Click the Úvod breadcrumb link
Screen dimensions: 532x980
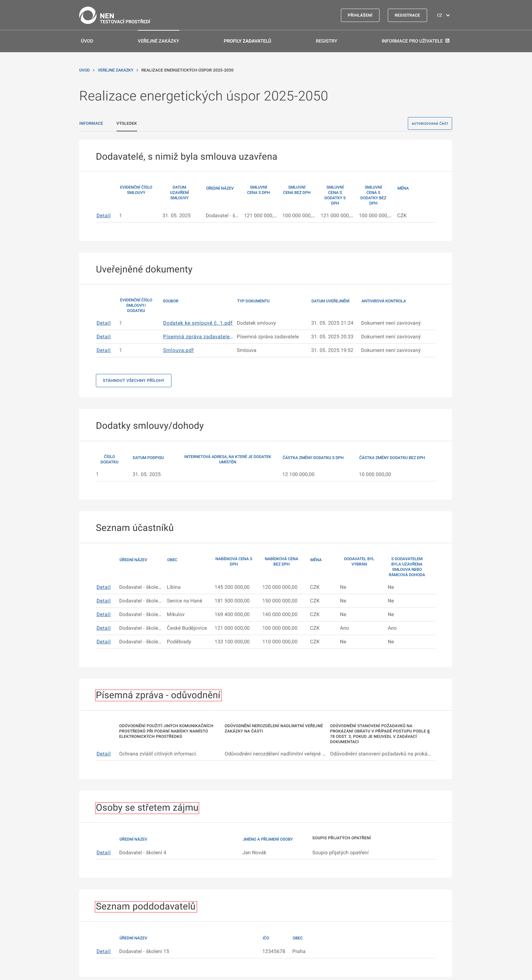pos(85,70)
